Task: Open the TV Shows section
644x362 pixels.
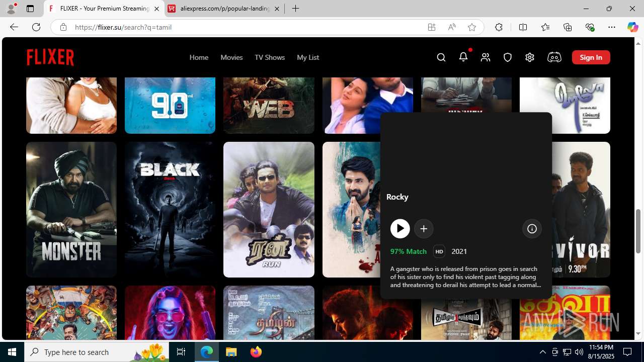Action: [x=270, y=57]
